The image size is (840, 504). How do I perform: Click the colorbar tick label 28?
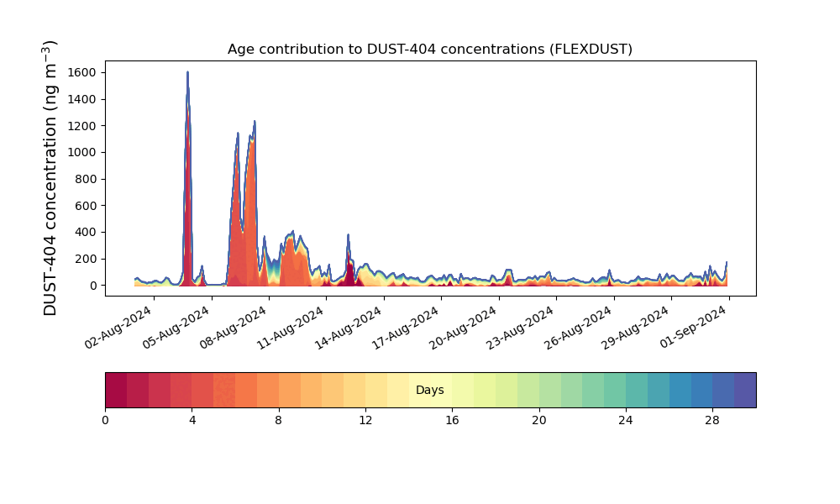(x=712, y=421)
